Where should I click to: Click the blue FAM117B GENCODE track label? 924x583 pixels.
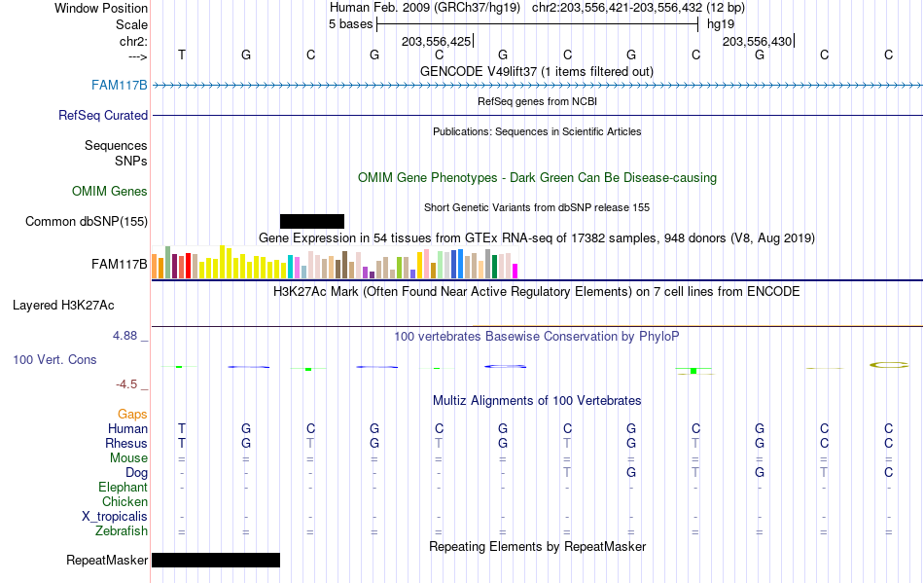tap(119, 85)
